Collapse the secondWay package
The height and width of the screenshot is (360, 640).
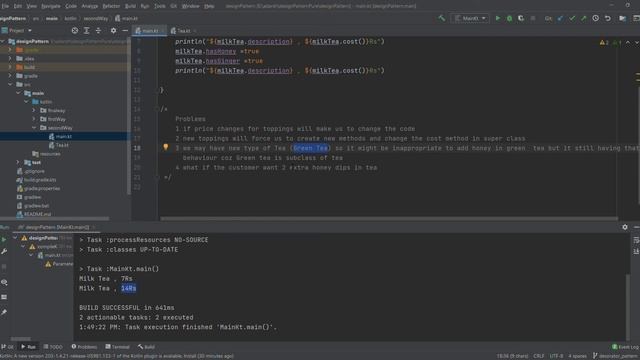pos(34,128)
